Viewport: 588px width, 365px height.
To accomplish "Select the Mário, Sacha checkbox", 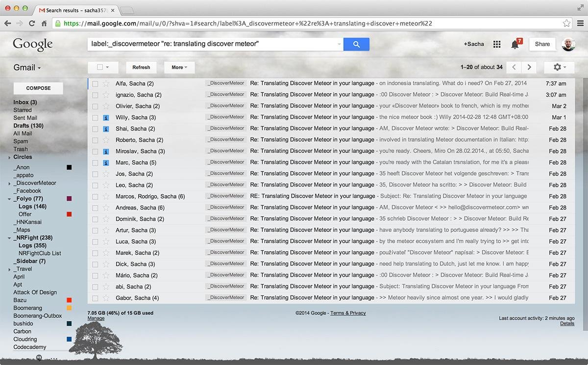I will [95, 275].
